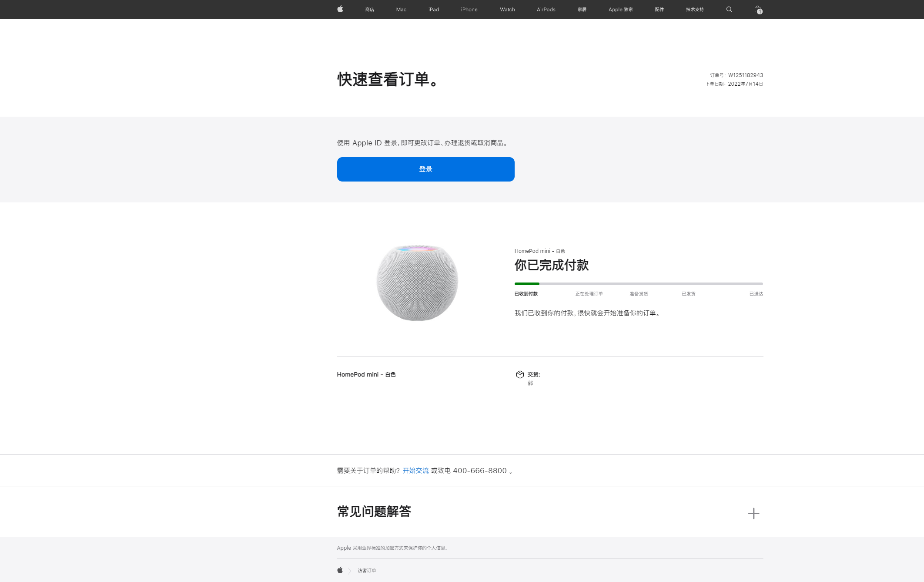Open AirPods in the top navigation

point(546,10)
